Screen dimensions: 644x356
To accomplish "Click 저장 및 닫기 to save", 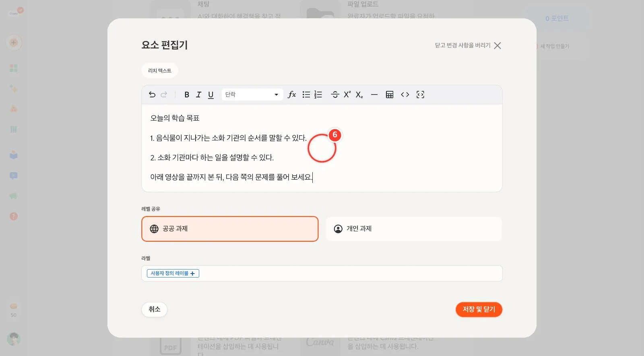I will (x=479, y=309).
